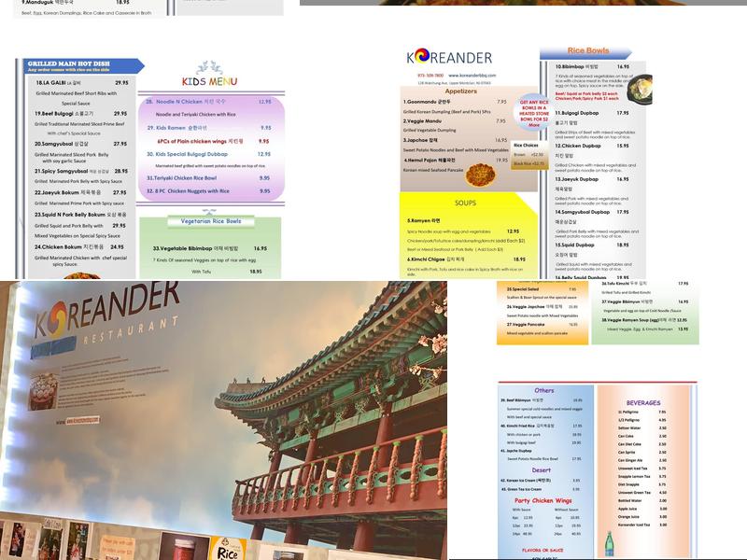Click the green bottle icon under Beverages
747x560 pixels.
(609, 541)
